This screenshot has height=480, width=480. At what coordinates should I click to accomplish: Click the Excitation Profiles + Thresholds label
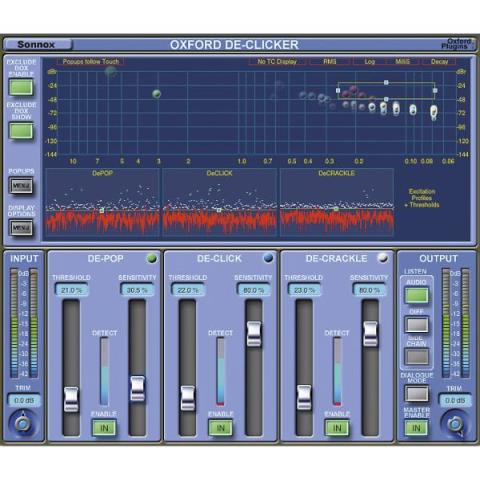pos(422,198)
